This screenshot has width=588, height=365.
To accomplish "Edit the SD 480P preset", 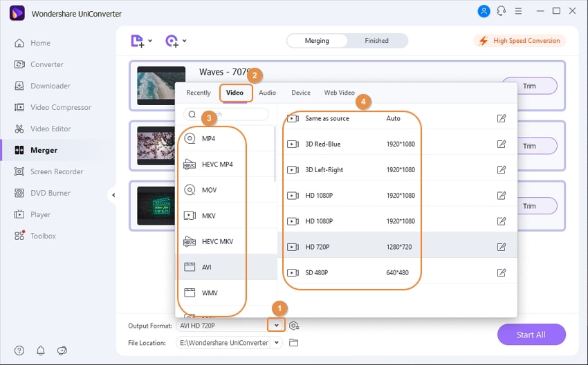I will 501,272.
